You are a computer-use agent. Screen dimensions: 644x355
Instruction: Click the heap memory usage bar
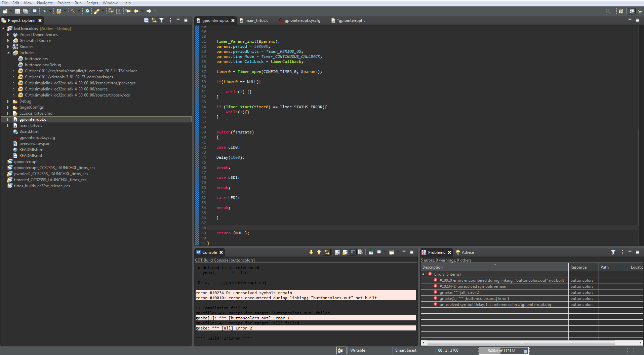[501, 351]
